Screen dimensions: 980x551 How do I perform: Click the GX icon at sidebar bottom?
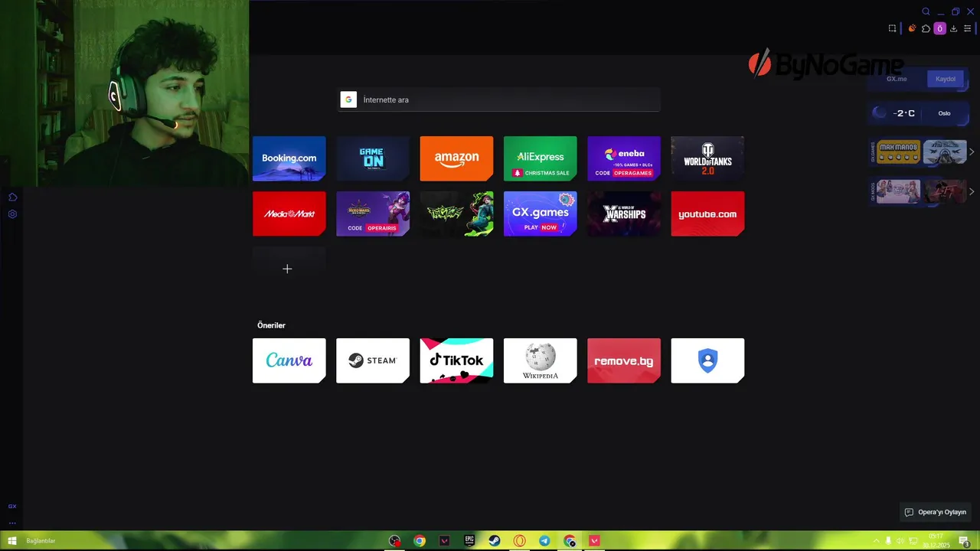click(12, 507)
